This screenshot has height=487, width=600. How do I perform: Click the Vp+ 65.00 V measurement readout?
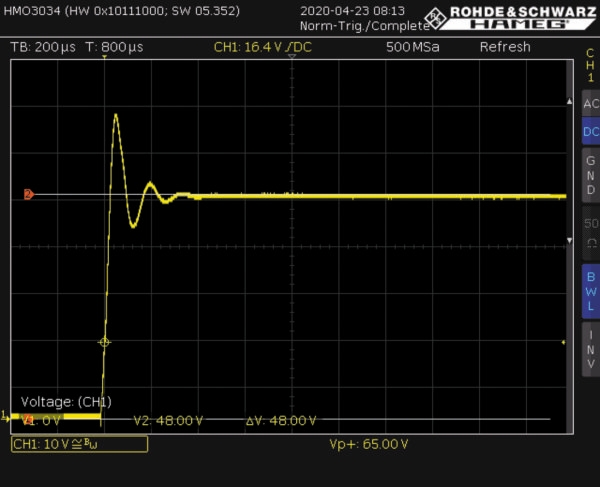pos(369,444)
